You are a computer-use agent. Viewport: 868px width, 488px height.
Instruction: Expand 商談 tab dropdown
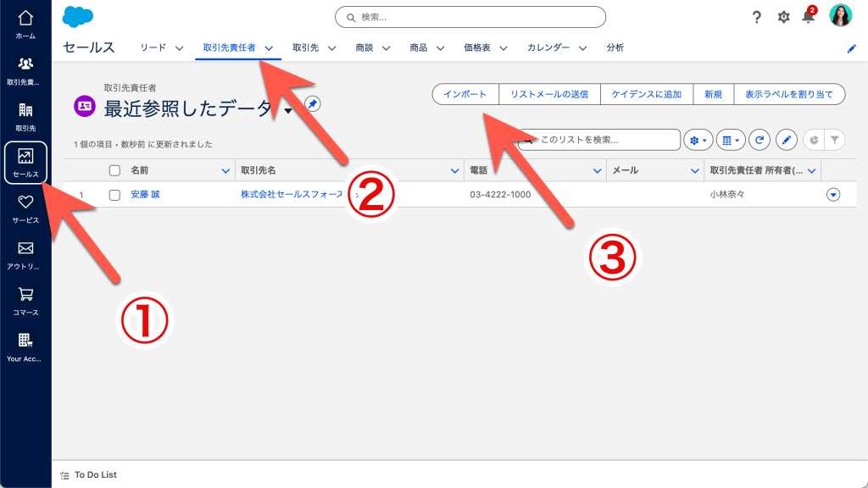pyautogui.click(x=386, y=48)
